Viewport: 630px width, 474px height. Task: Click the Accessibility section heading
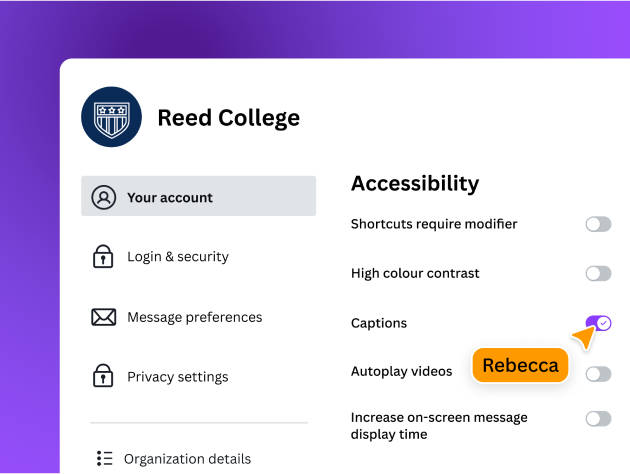coord(415,183)
